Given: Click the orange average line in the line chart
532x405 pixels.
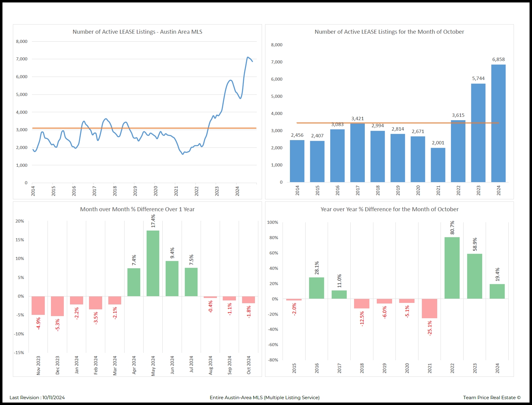Looking at the screenshot, I should [x=144, y=128].
